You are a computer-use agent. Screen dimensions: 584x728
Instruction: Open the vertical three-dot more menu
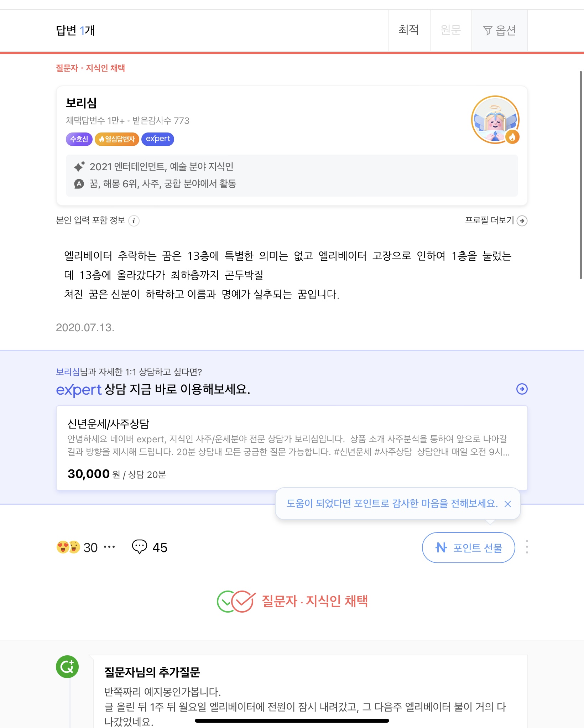(527, 547)
